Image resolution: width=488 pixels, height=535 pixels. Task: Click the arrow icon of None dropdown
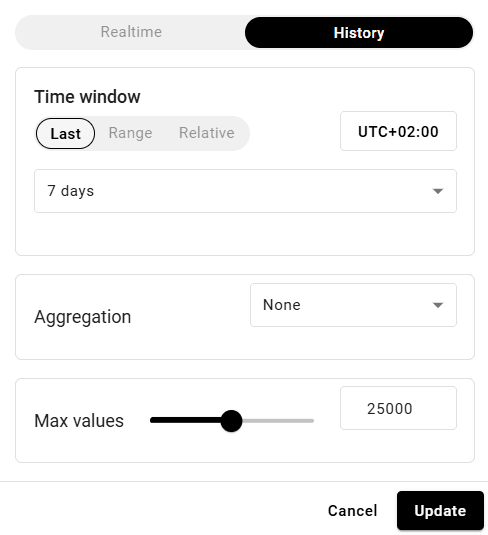[438, 305]
